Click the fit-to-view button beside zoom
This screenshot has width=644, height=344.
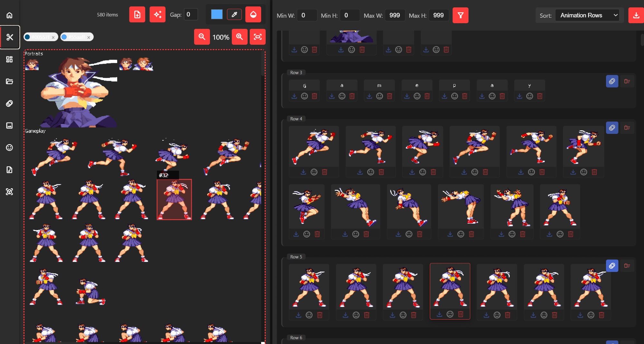coord(258,37)
